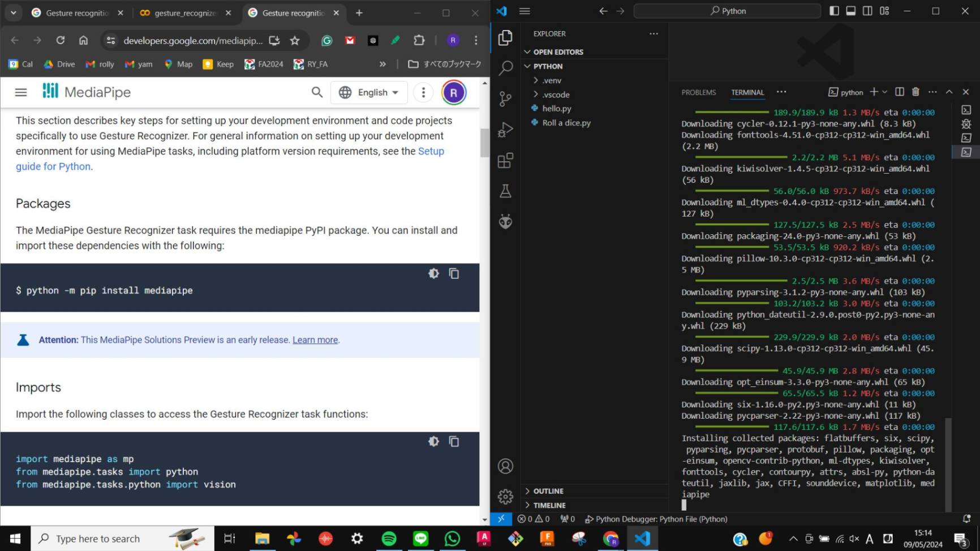980x551 pixels.
Task: Copy the pip install mediapipe code
Action: pyautogui.click(x=454, y=273)
